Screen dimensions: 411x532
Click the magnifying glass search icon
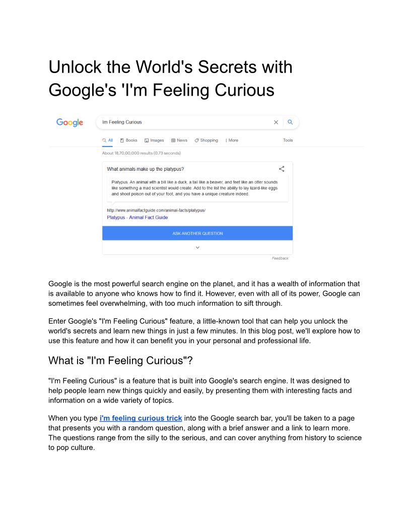pyautogui.click(x=290, y=122)
